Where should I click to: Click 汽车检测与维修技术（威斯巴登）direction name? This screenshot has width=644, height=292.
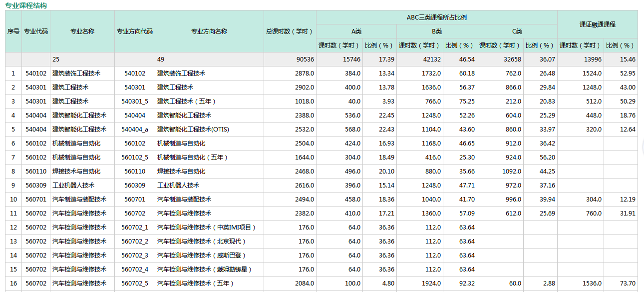[209, 255]
